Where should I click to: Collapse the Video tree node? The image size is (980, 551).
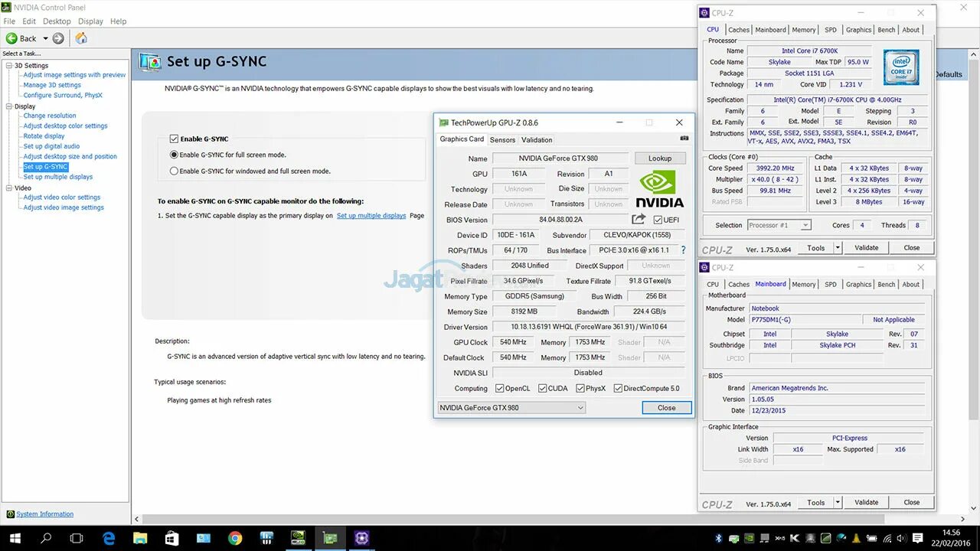pyautogui.click(x=9, y=187)
